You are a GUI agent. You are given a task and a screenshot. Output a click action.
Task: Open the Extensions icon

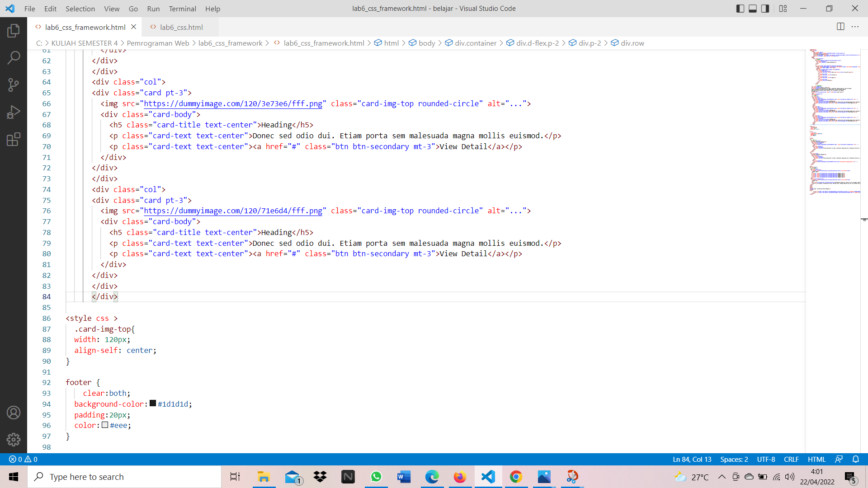pos(14,139)
